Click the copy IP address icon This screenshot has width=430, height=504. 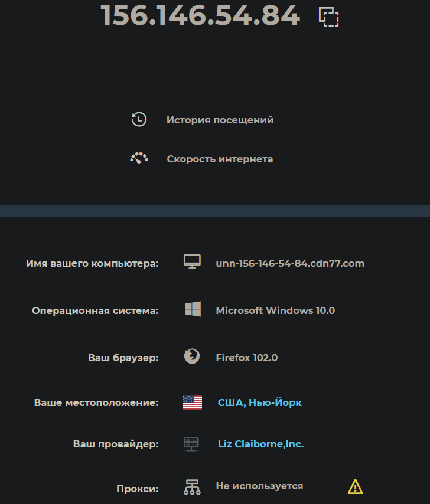click(x=329, y=17)
